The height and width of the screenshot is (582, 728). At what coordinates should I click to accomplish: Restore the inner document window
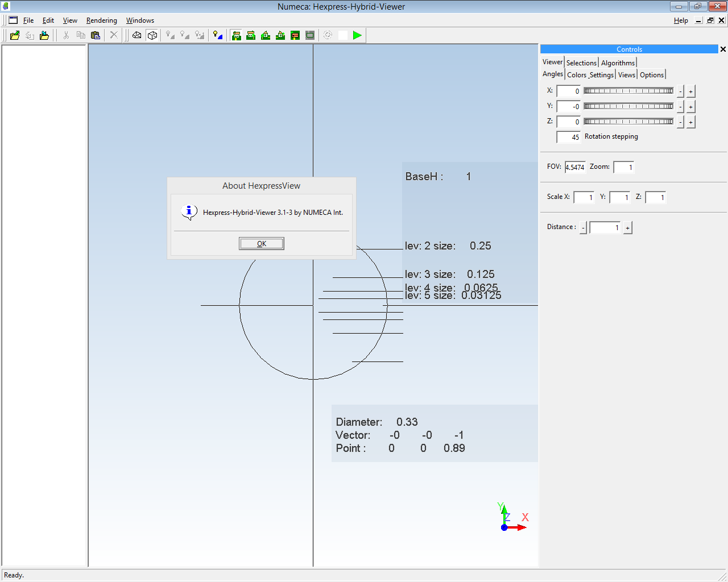710,20
